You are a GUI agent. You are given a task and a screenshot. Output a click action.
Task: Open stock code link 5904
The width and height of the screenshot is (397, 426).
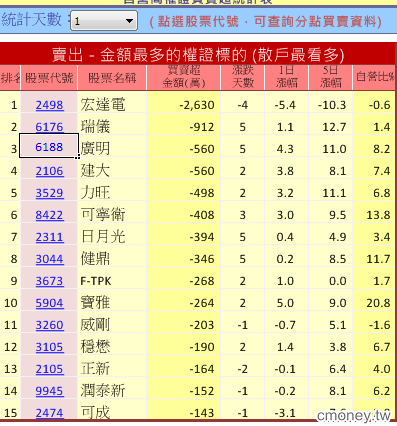49,303
